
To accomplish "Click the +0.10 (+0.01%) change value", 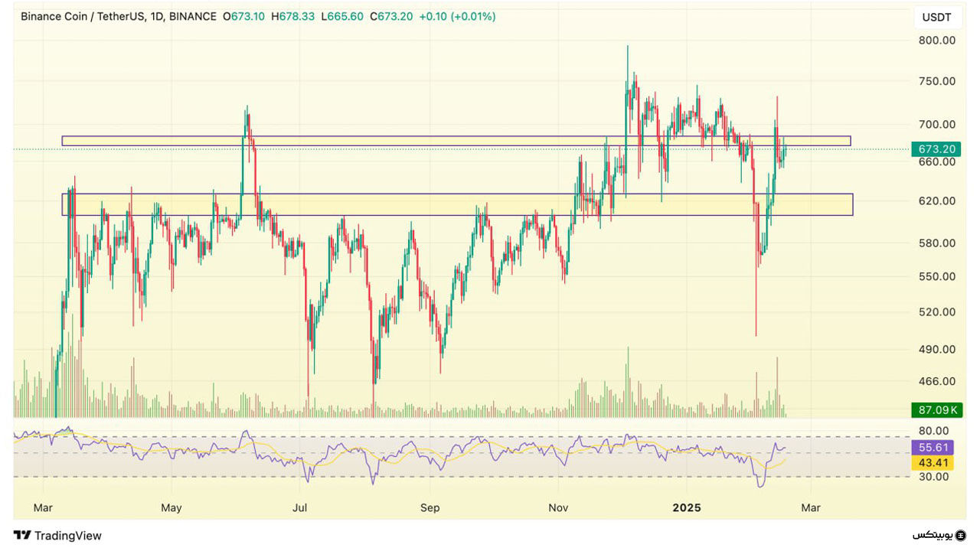I will [457, 16].
